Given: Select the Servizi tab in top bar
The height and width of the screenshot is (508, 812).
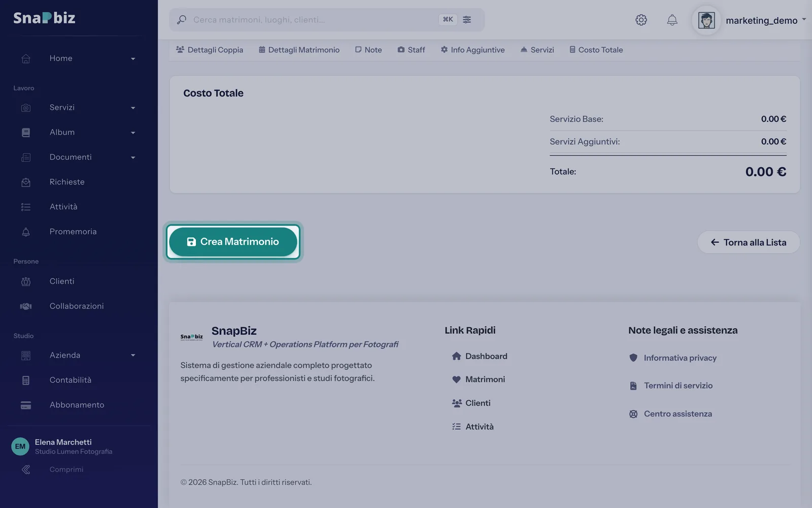Looking at the screenshot, I should [x=537, y=50].
